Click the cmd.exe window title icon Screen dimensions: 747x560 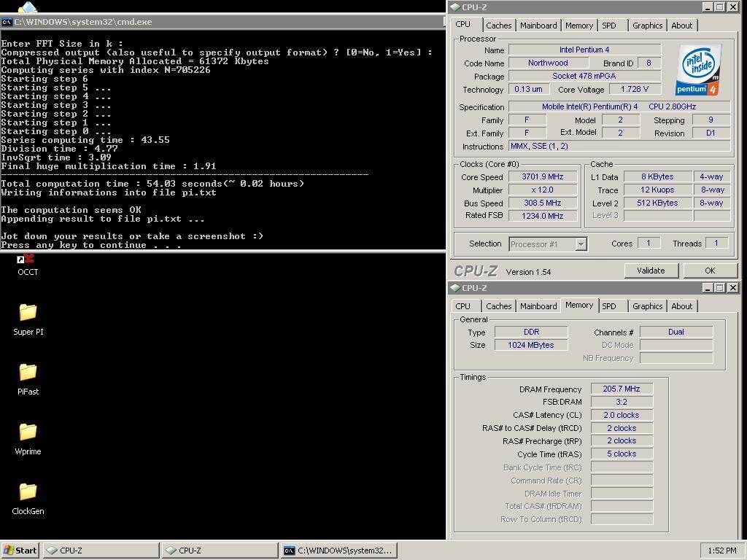tap(7, 22)
